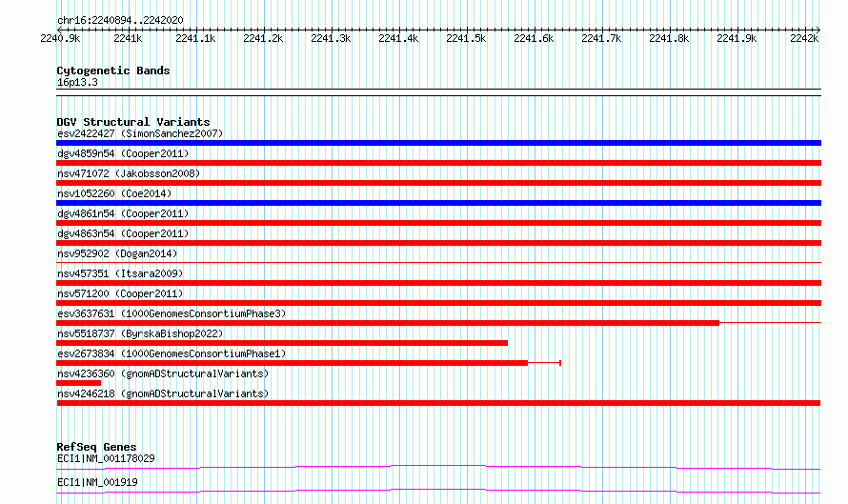Open nsv4246218 (gnomADStructuralVariants) label
Screen dimensions: 848x504
[163, 393]
